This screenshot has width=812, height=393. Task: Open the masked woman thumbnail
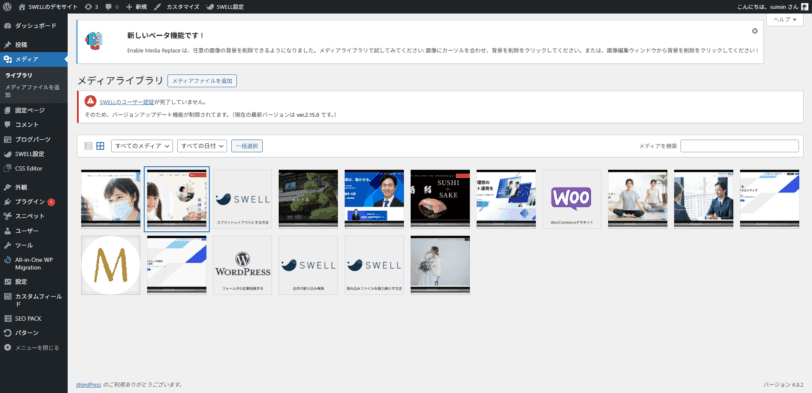[x=111, y=199]
